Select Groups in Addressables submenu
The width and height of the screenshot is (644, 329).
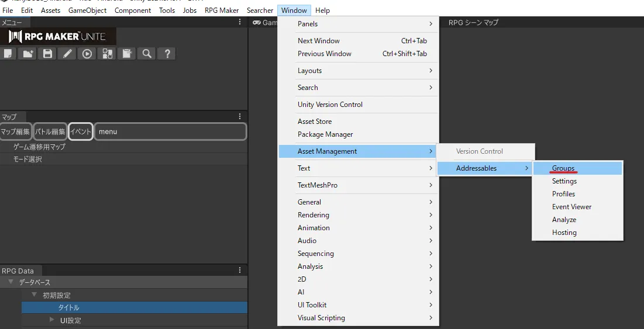pyautogui.click(x=577, y=168)
